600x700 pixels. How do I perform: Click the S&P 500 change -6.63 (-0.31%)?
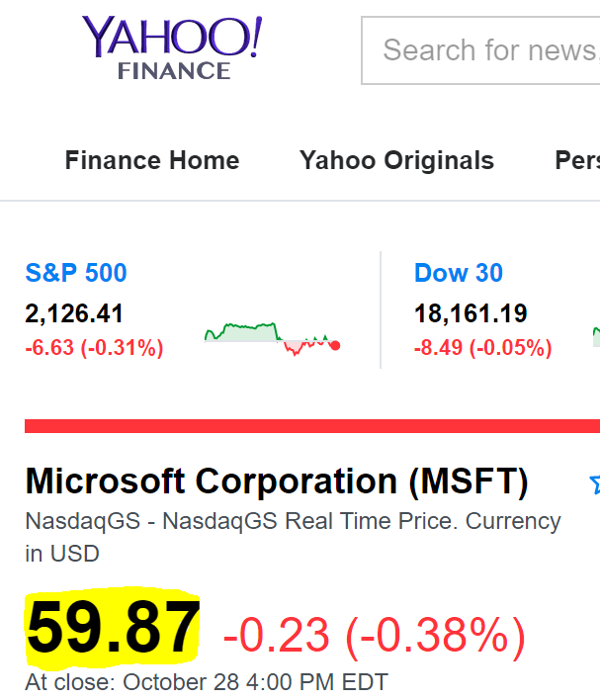[94, 348]
